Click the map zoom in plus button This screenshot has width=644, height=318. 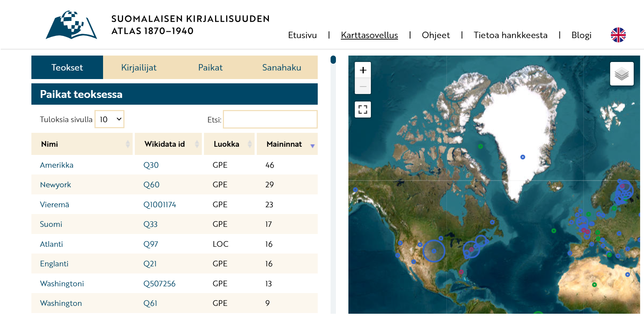(x=363, y=70)
